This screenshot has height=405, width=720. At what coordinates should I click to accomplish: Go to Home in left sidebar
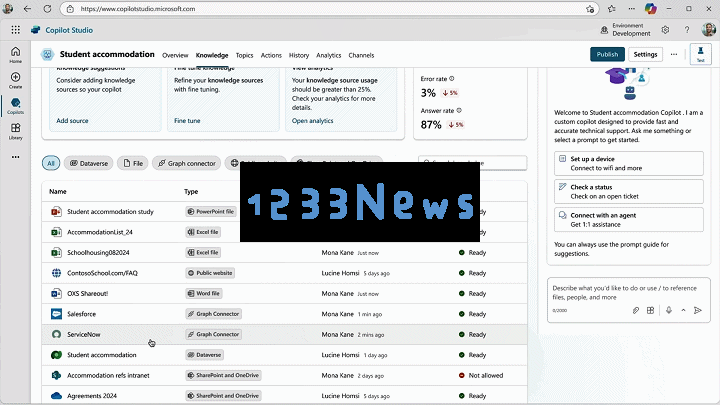[x=16, y=55]
